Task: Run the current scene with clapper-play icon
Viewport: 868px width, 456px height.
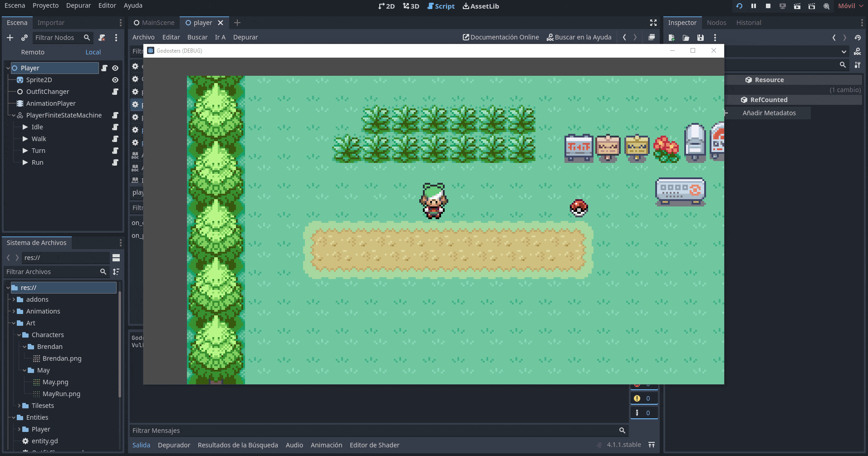Action: (x=797, y=6)
